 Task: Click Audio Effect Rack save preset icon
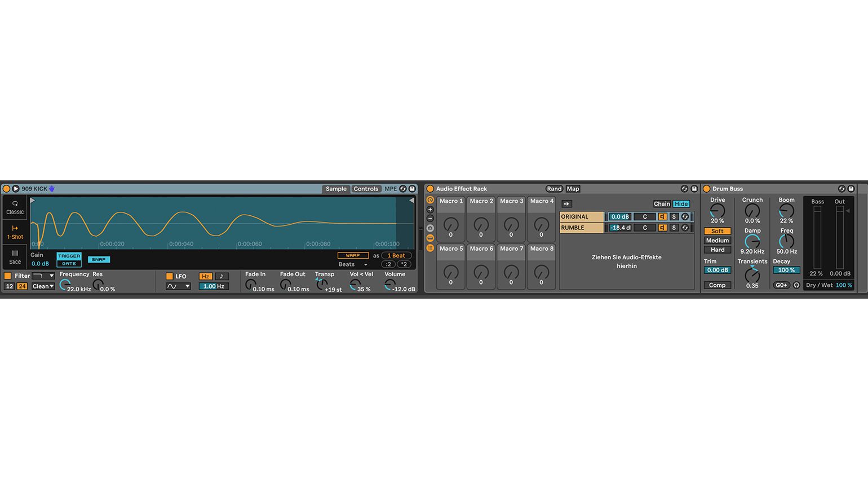tap(694, 189)
